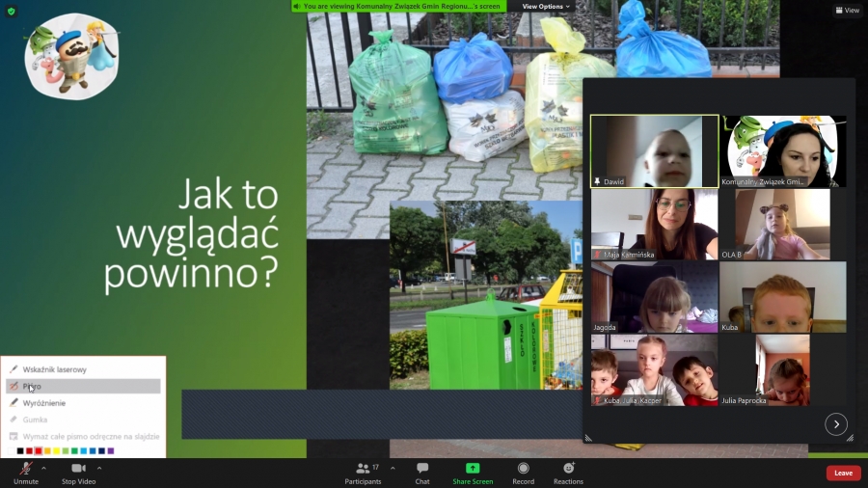Click the eraser icon beside Gumka
The height and width of the screenshot is (488, 868).
click(x=14, y=420)
